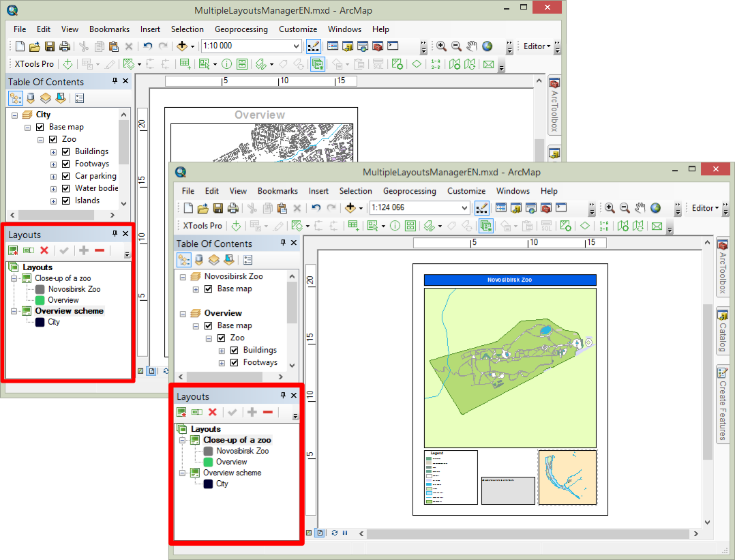This screenshot has height=560, width=735.
Task: Select Close-up of a zoo in front Layouts panel
Action: tap(237, 440)
